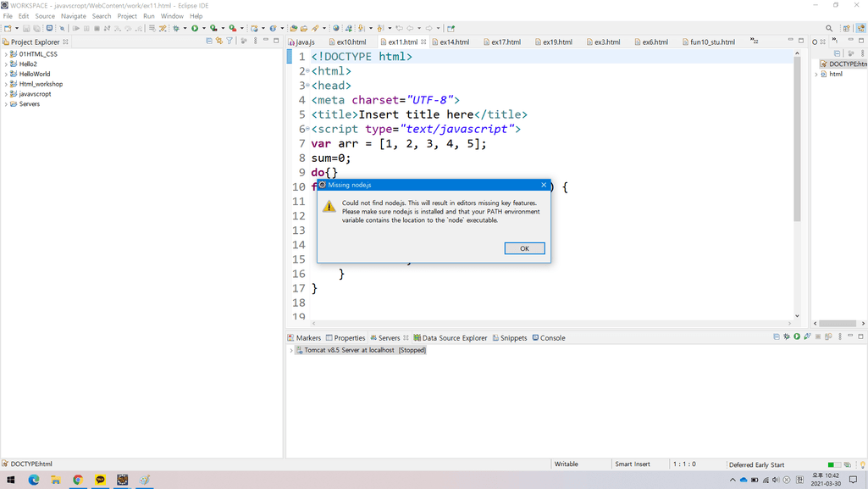Show hidden editor tabs list

tap(754, 41)
